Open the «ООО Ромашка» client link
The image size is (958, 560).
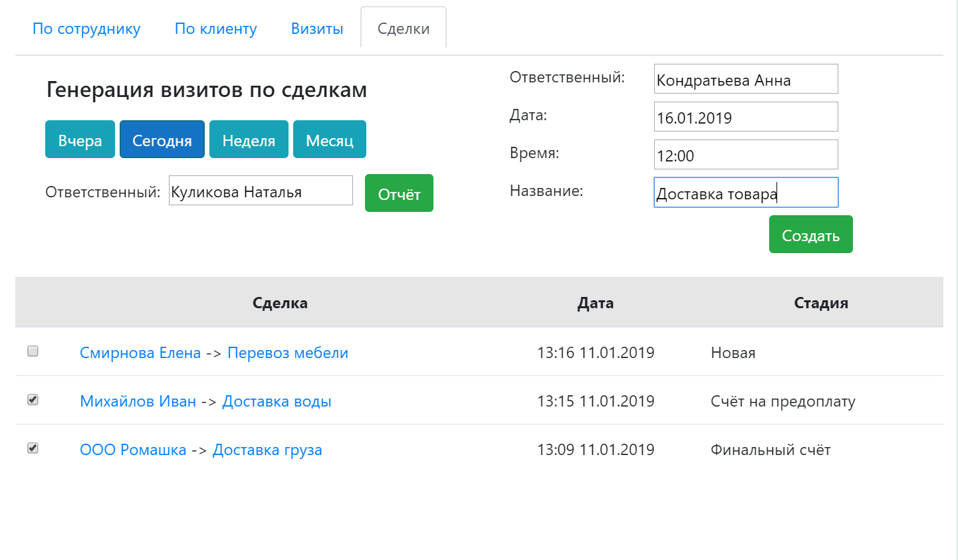click(133, 450)
